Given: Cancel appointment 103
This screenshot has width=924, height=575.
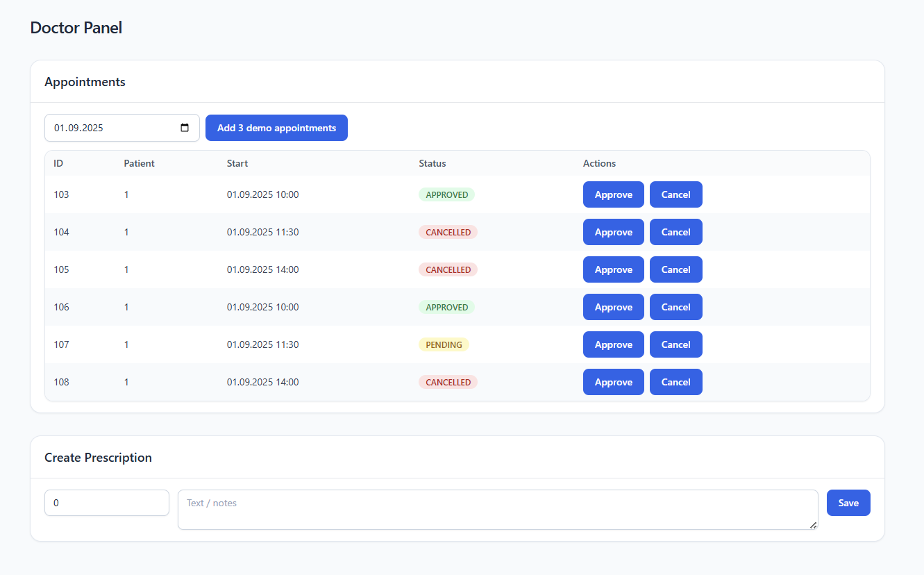Looking at the screenshot, I should pos(676,194).
